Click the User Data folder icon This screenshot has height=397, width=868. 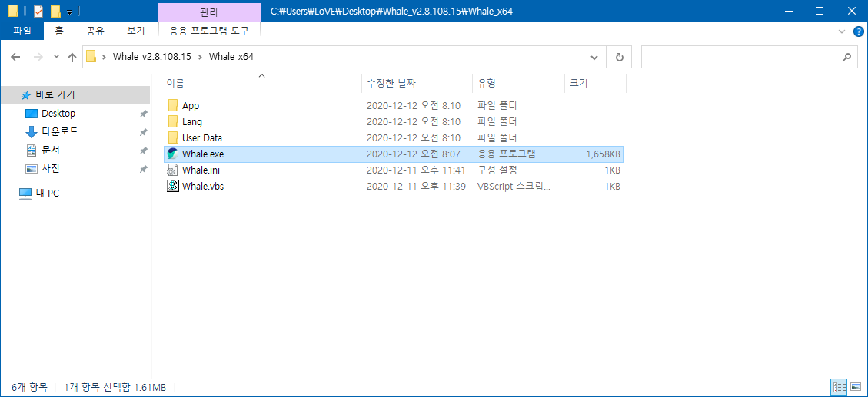pos(173,137)
